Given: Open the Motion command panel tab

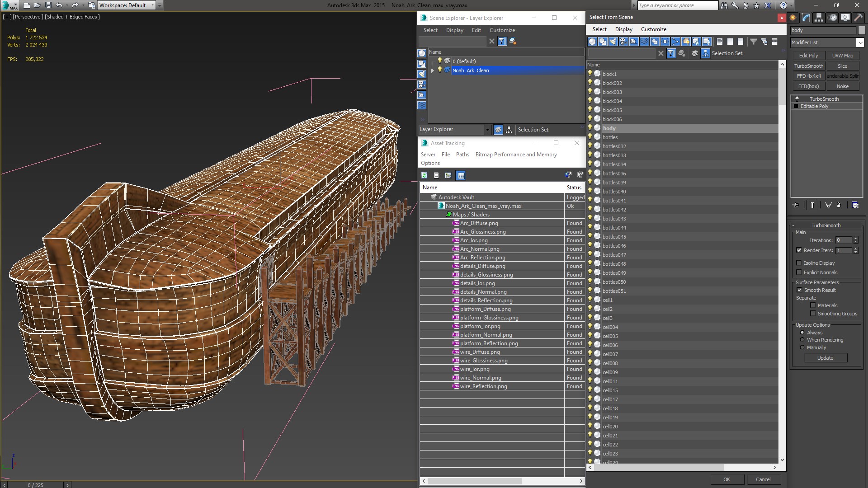Looking at the screenshot, I should click(x=833, y=18).
